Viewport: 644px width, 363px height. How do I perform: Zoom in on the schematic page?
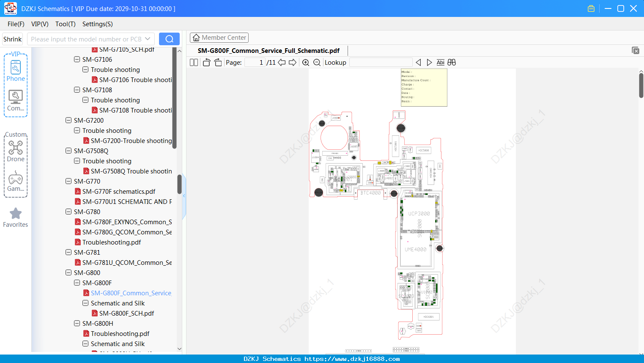pos(306,63)
